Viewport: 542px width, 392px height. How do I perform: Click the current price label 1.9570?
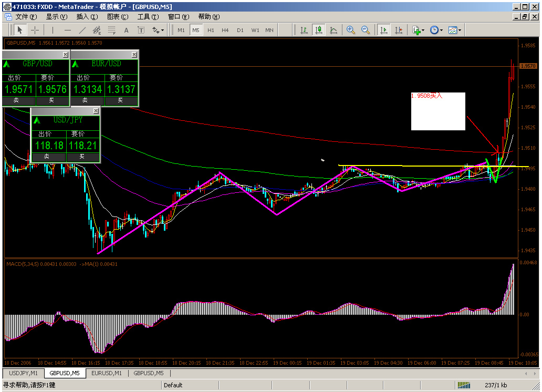click(528, 66)
